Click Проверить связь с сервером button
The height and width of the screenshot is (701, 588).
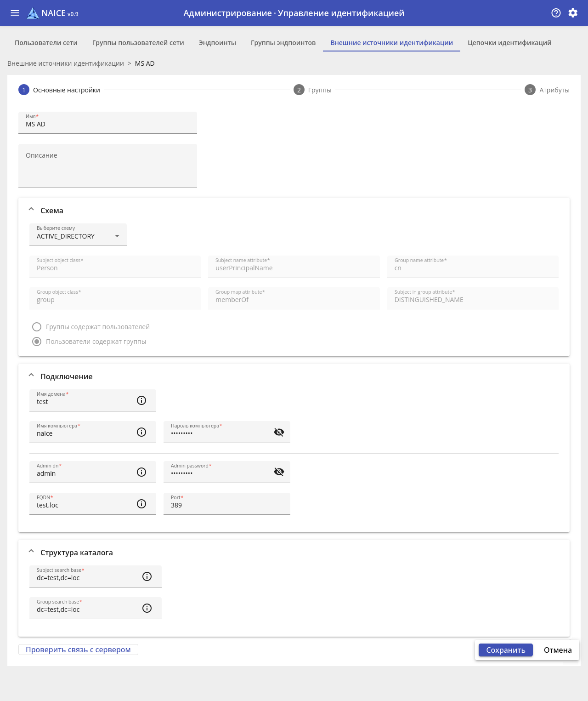point(78,650)
